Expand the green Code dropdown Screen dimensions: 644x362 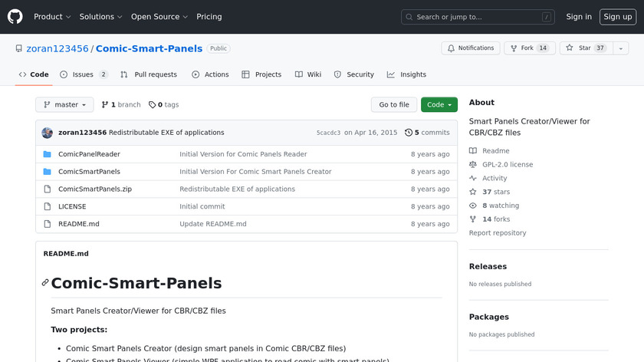pyautogui.click(x=439, y=105)
